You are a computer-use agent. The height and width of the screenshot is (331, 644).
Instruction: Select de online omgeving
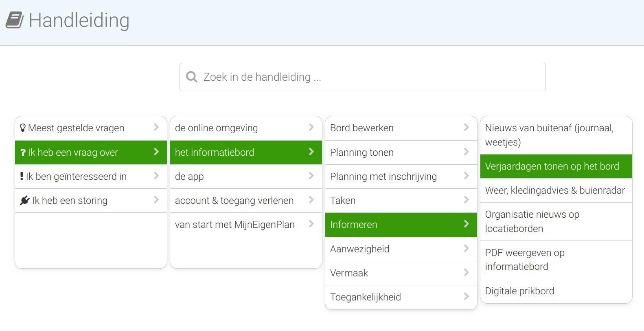coord(246,128)
